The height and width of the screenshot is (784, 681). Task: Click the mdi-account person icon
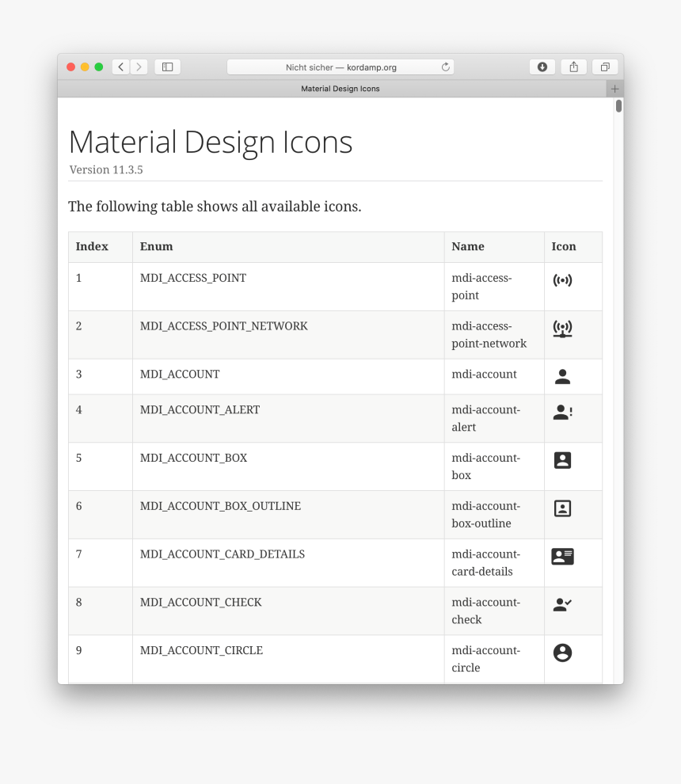point(562,376)
